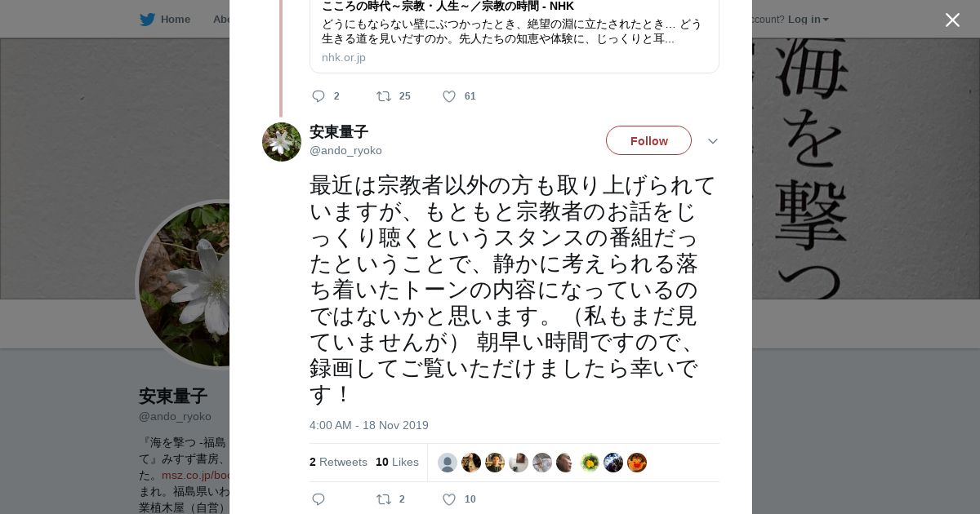Reply to the main tweet by 安東量子
The image size is (980, 514).
click(x=318, y=499)
